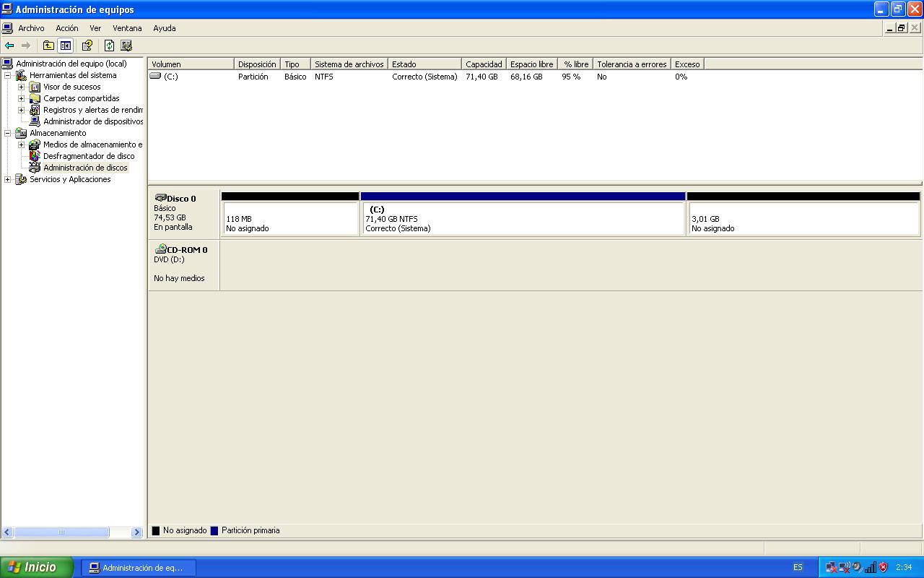Click the toolbar icon with gear overlay
Screen dimensions: 924x578
click(126, 46)
